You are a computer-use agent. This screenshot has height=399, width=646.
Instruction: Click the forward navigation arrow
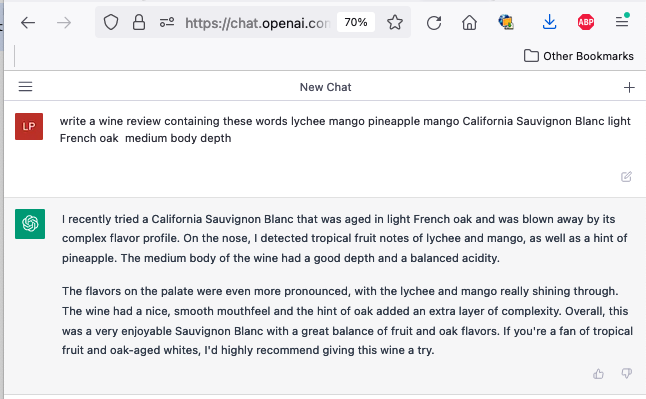point(64,23)
